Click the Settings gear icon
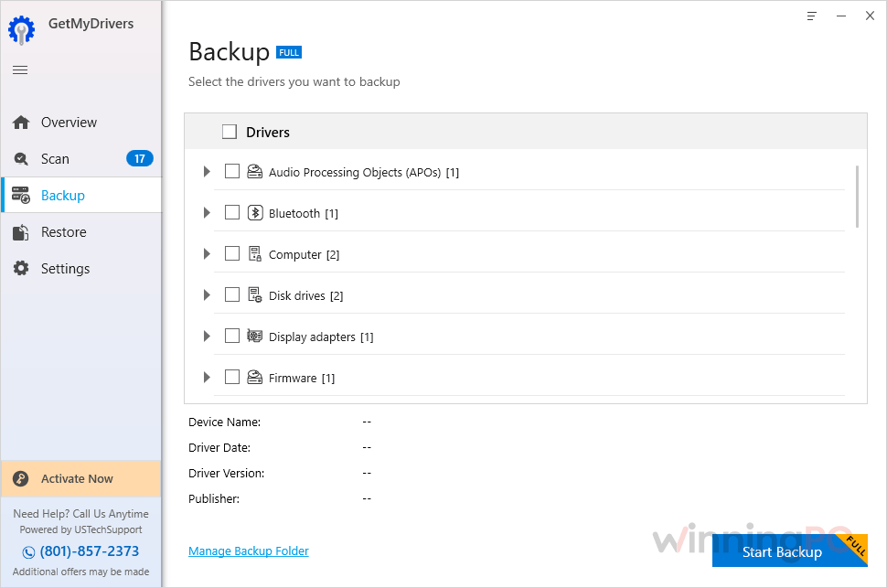 [x=21, y=268]
